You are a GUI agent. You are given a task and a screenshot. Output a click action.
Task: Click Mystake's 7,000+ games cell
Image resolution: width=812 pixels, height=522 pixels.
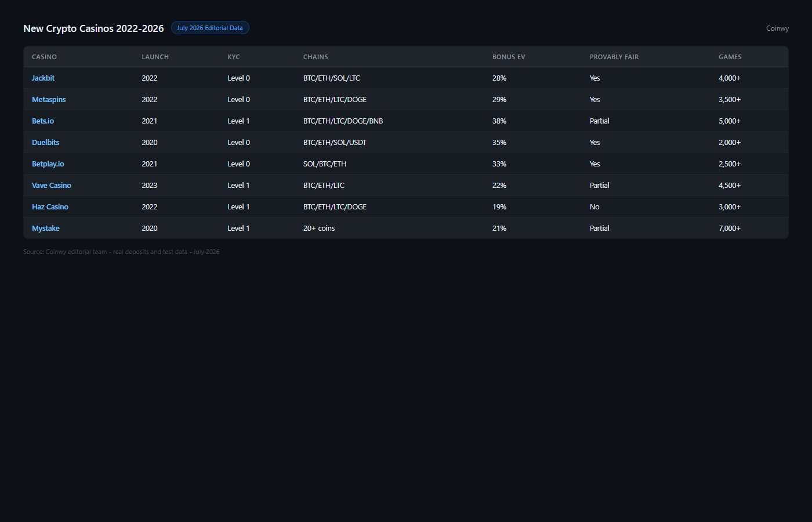point(730,229)
